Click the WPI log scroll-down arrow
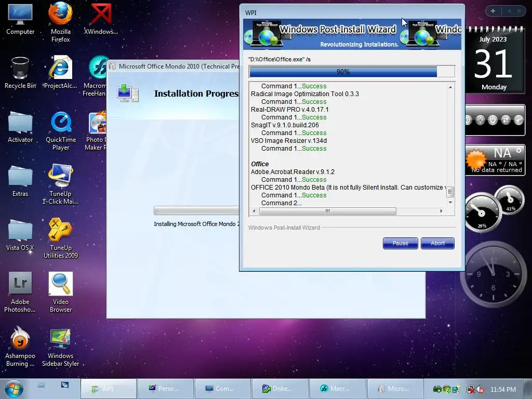 tap(450, 203)
